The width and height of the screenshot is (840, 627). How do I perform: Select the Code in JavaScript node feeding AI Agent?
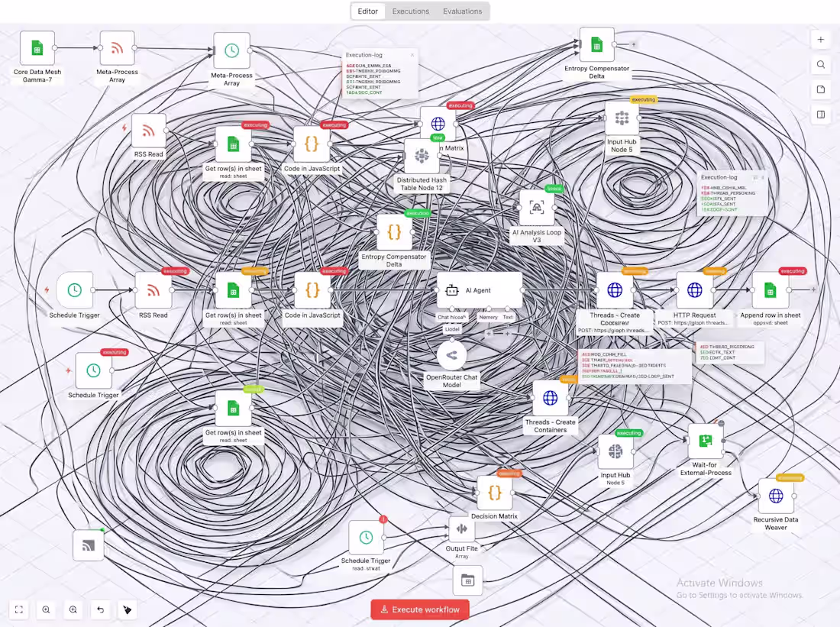(x=312, y=290)
